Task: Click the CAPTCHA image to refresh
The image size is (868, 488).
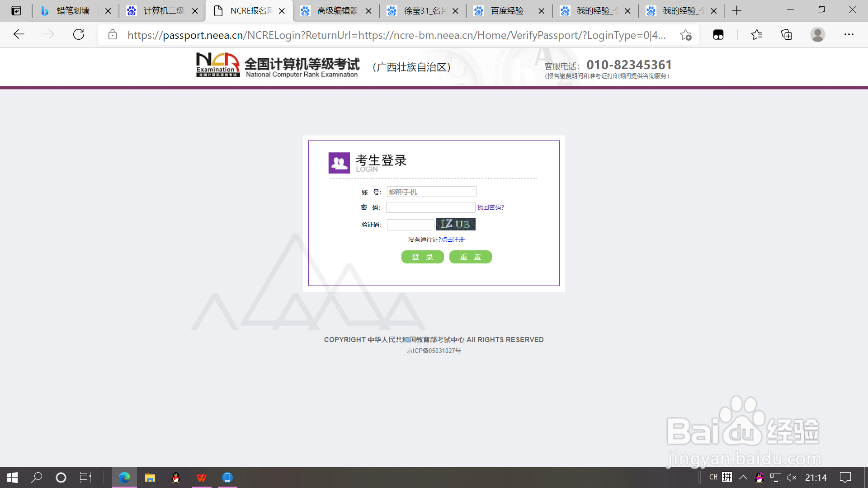Action: [455, 224]
